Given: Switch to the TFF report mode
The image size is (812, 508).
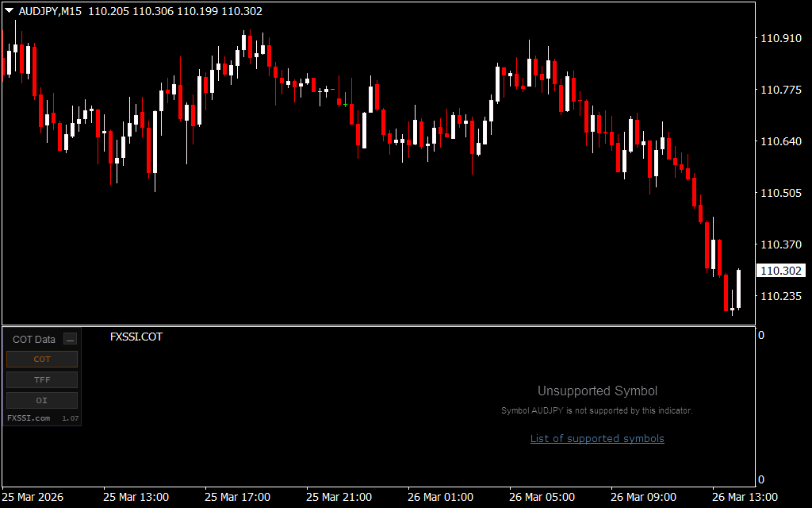Looking at the screenshot, I should point(42,380).
